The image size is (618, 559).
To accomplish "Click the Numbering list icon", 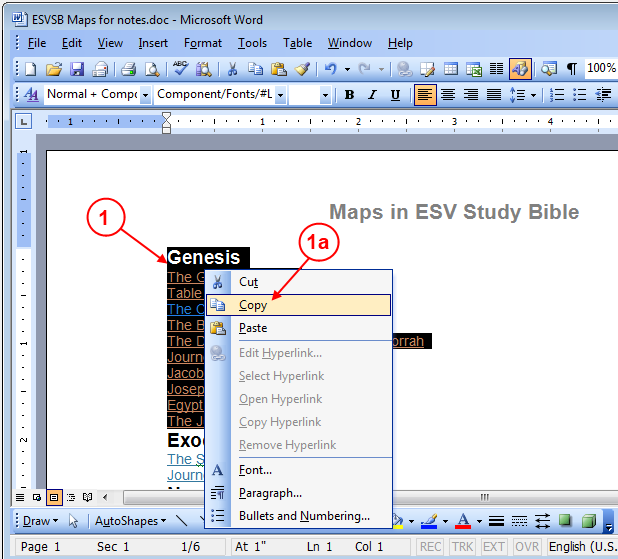I will point(557,95).
